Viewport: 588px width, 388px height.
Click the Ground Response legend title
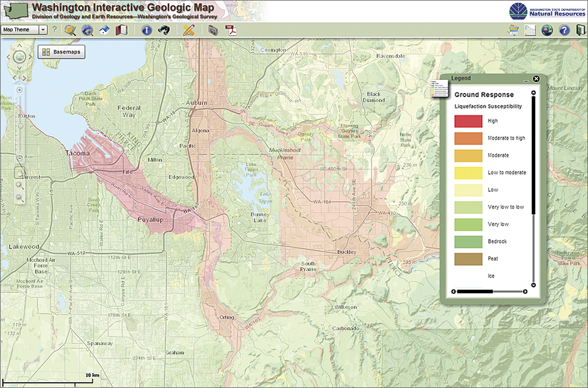pyautogui.click(x=483, y=95)
